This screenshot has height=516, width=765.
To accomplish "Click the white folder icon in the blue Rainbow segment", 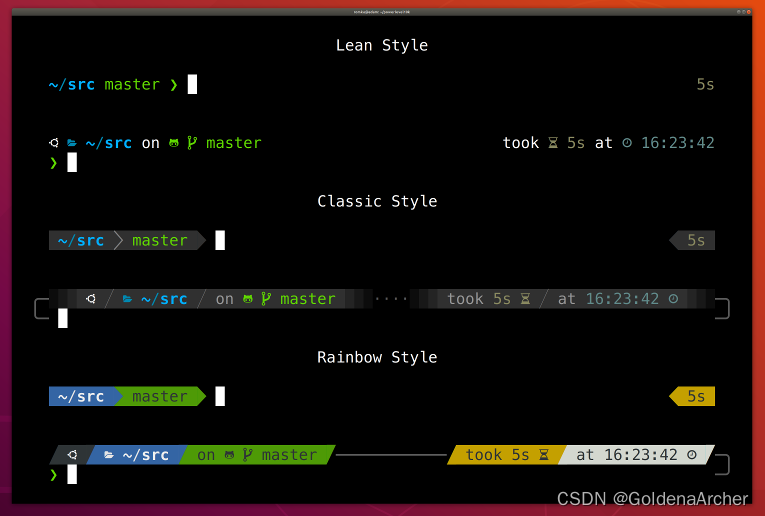I will coord(109,455).
